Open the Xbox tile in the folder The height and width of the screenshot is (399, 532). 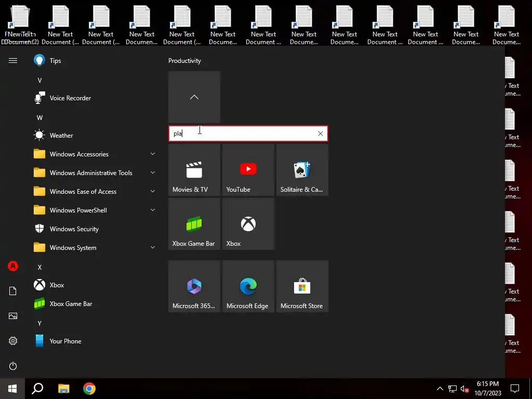click(x=248, y=224)
